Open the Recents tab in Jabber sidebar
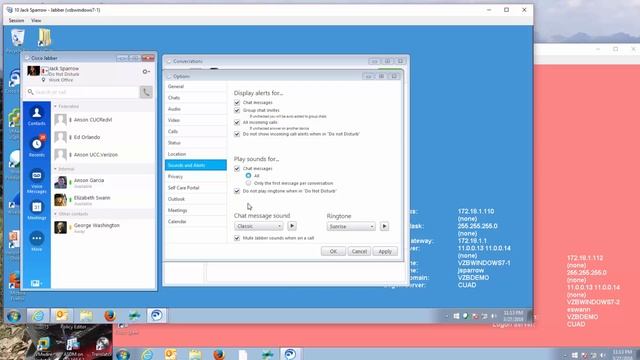Image resolution: width=640 pixels, height=360 pixels. pos(36,147)
